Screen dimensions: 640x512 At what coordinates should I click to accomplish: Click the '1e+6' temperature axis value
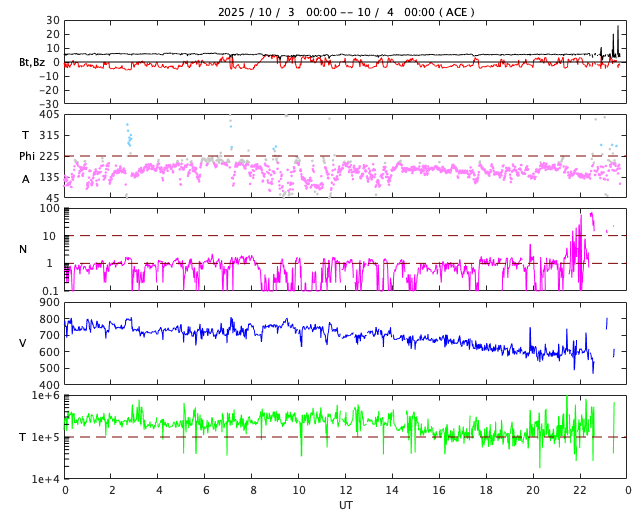45,395
